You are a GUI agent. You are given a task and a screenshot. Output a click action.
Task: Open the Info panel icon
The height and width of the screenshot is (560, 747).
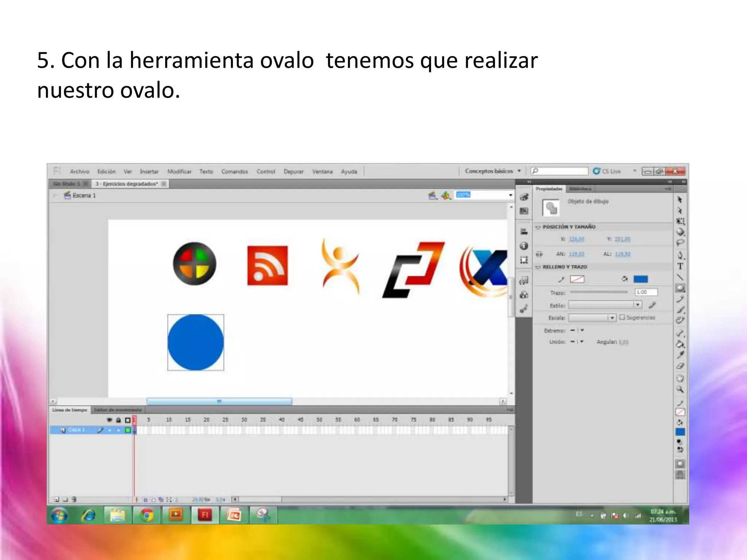(524, 246)
